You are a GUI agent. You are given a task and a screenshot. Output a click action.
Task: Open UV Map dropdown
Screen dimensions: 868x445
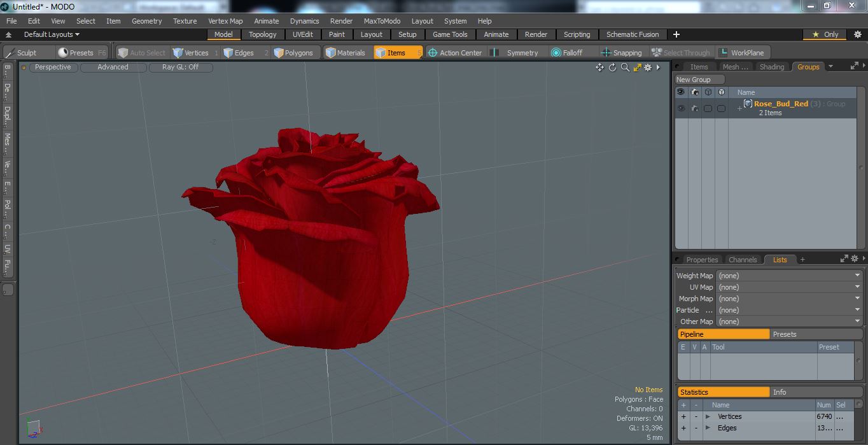[x=789, y=287]
